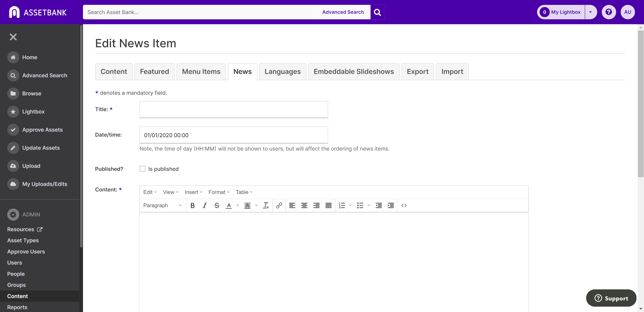Switch to the Export tab
The image size is (644, 312).
point(417,71)
